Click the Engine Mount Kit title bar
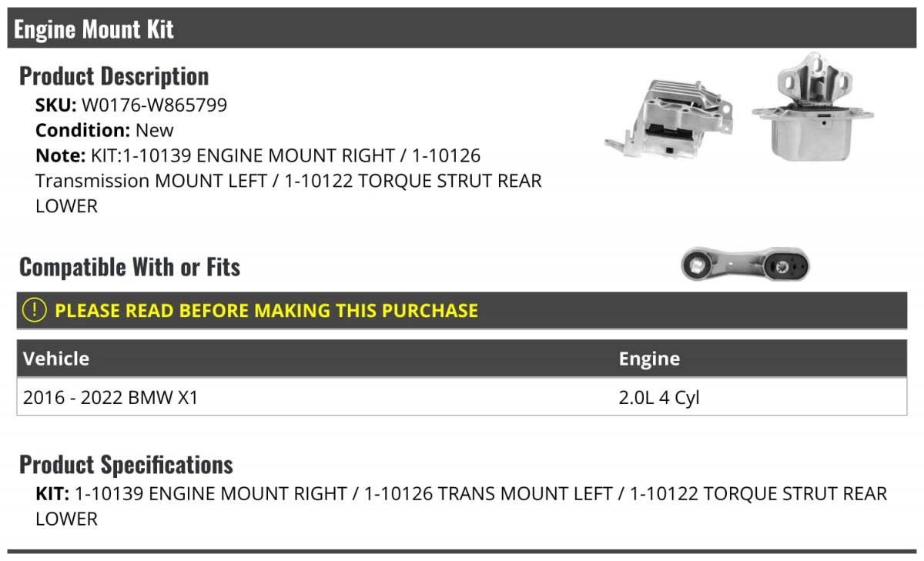Screen dimensions: 924x561 tap(462, 28)
